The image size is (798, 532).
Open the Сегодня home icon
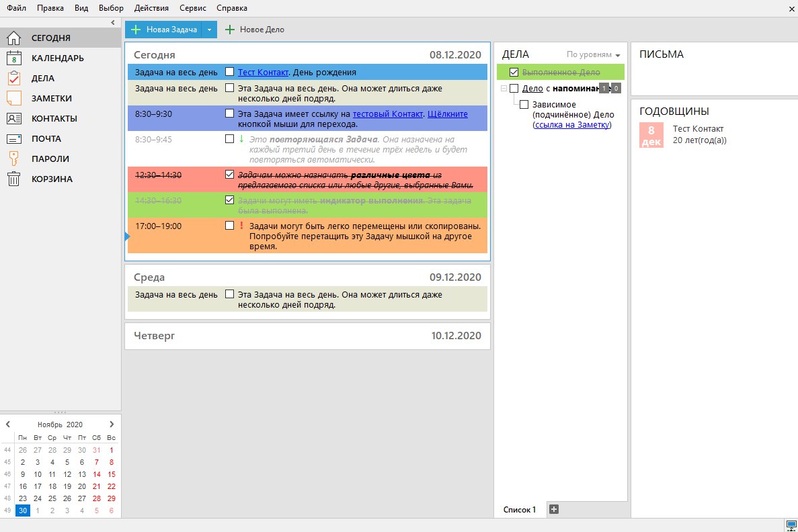click(13, 38)
